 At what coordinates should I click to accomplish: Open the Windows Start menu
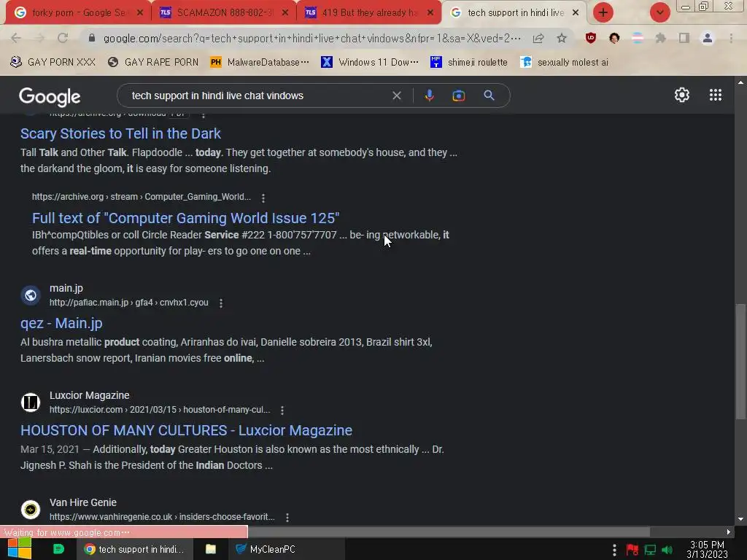coord(20,549)
